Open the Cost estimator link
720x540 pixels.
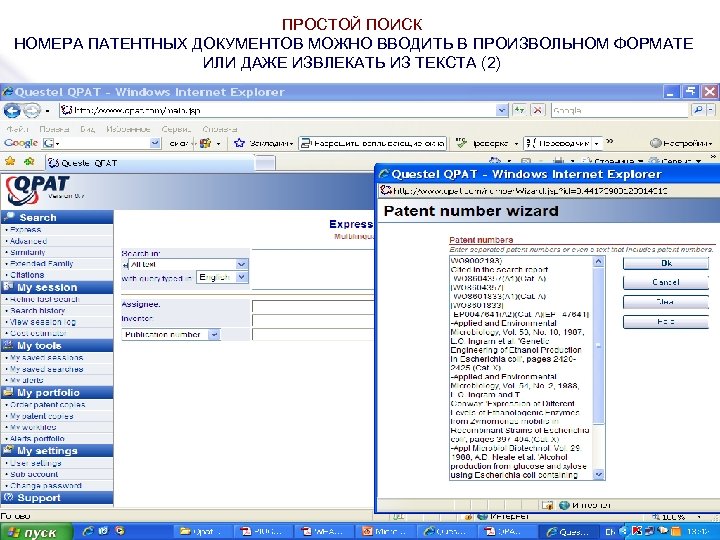pyautogui.click(x=39, y=333)
